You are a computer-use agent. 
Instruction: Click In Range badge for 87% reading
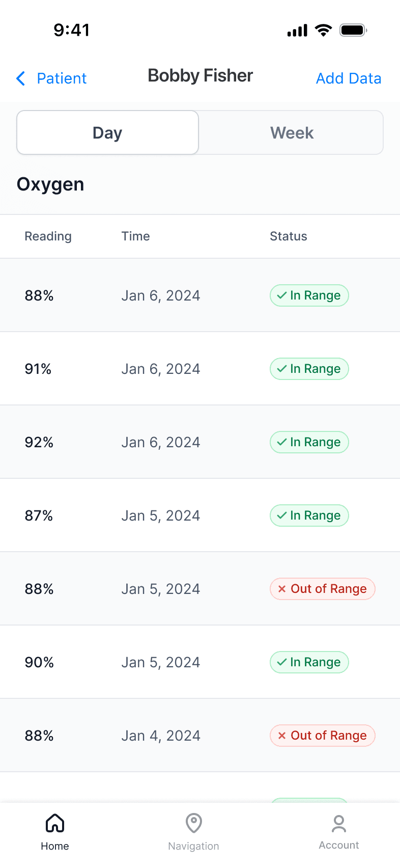[x=309, y=516]
